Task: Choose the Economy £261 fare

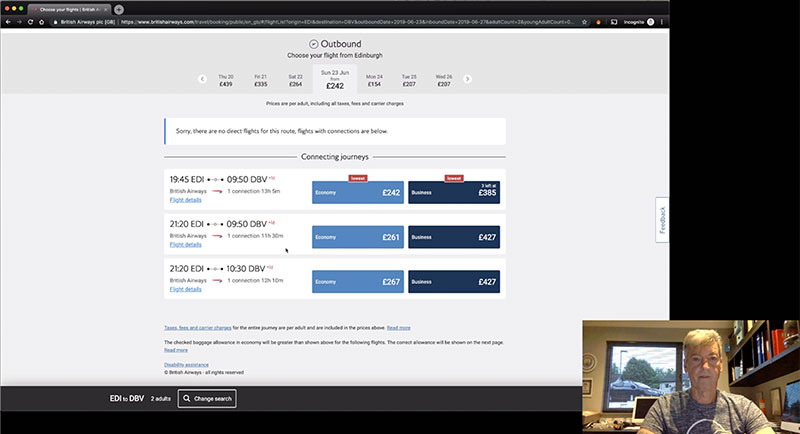Action: (x=358, y=237)
